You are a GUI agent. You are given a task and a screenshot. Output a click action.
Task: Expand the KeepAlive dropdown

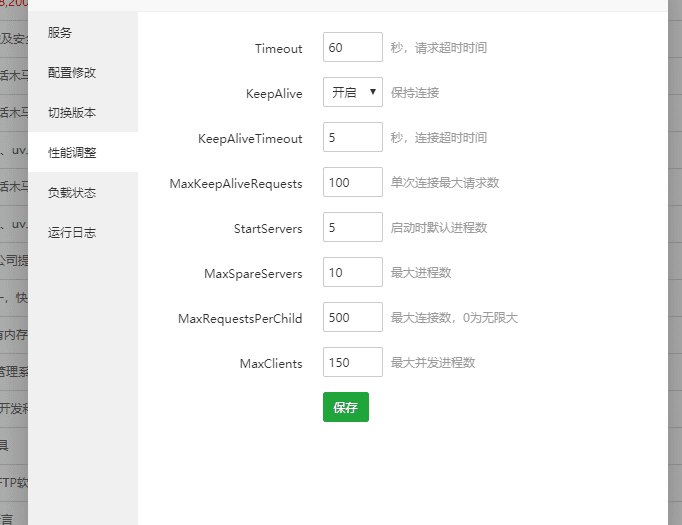[352, 92]
